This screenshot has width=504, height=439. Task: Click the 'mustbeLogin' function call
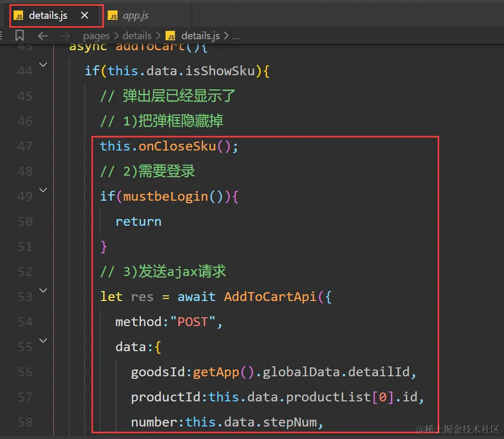pyautogui.click(x=166, y=197)
